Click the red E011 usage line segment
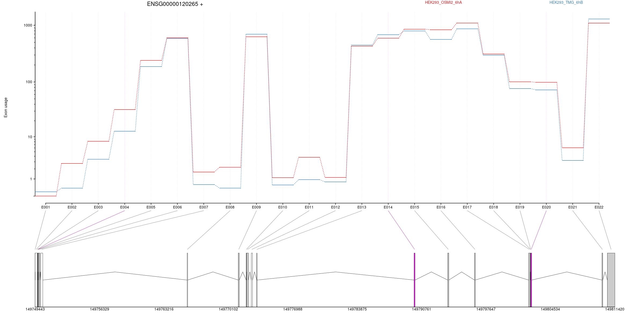The image size is (644, 322). tap(309, 157)
